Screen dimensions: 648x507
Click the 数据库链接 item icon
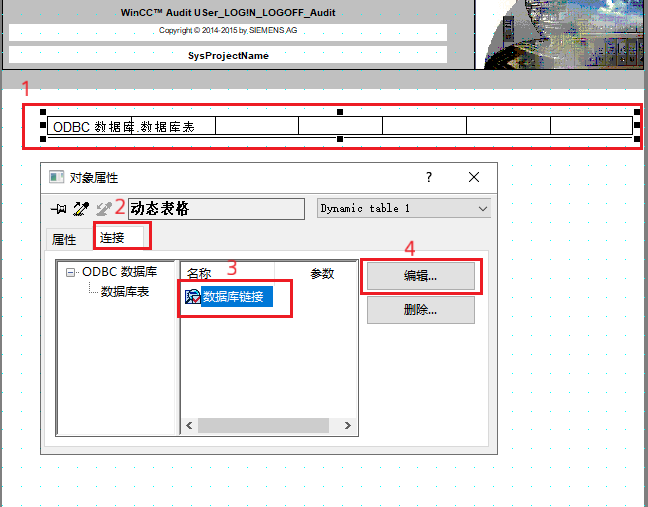coord(193,297)
